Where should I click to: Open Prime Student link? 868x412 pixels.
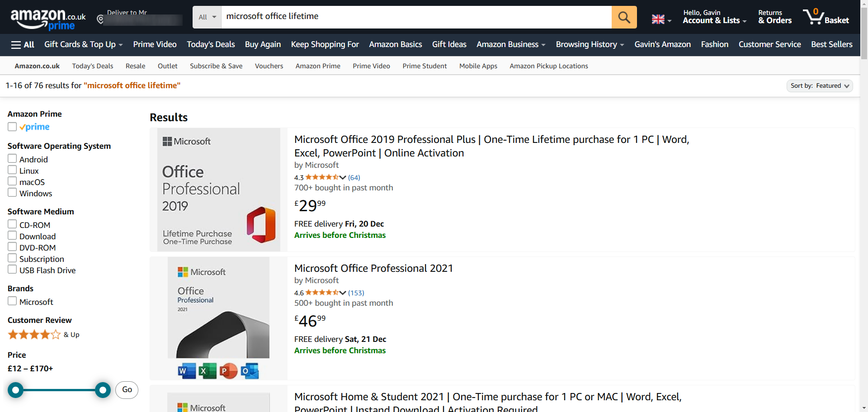point(425,66)
